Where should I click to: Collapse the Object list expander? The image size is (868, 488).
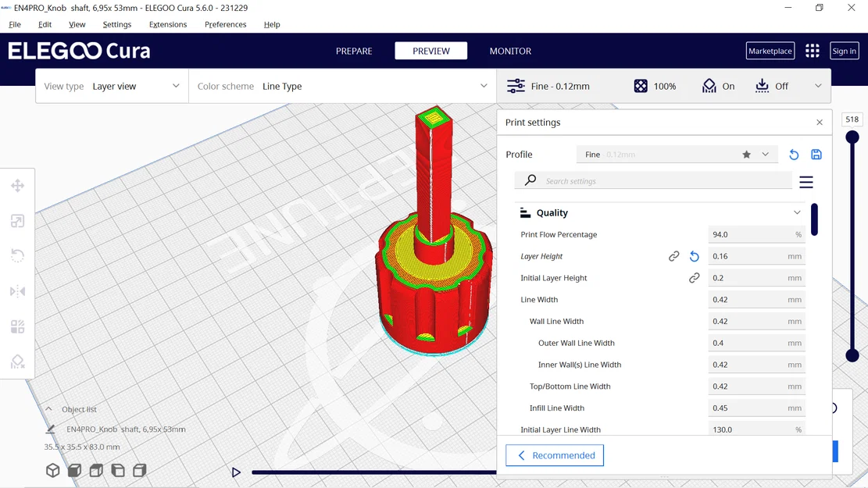click(x=48, y=409)
